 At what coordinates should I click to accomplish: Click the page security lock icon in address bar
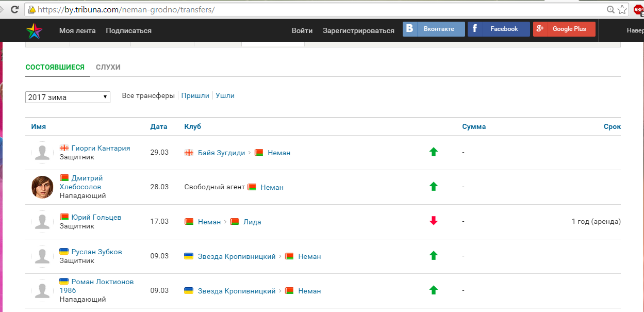point(32,10)
